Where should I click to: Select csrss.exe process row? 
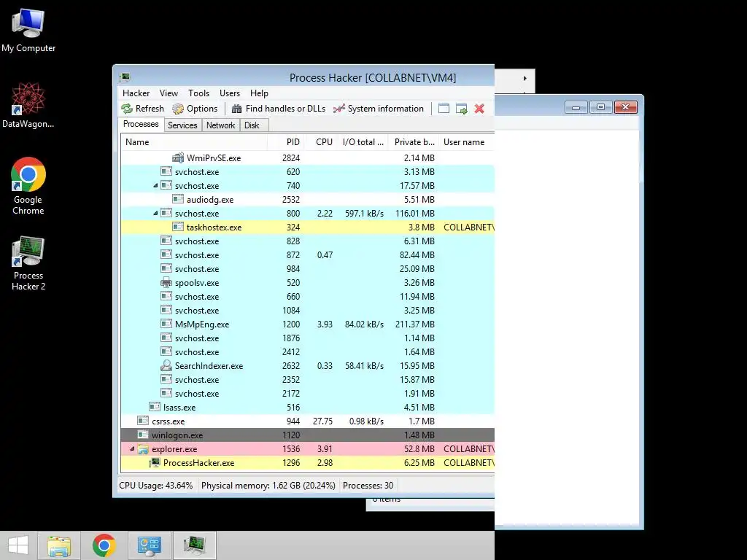pyautogui.click(x=307, y=421)
